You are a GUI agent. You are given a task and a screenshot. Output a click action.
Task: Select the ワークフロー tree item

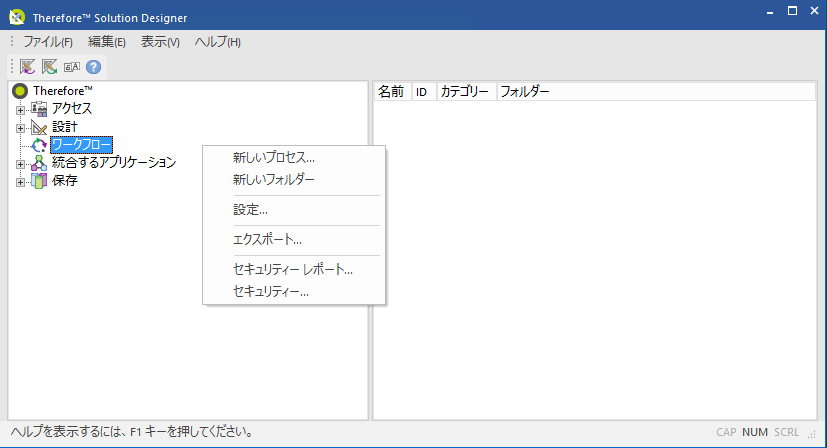81,145
